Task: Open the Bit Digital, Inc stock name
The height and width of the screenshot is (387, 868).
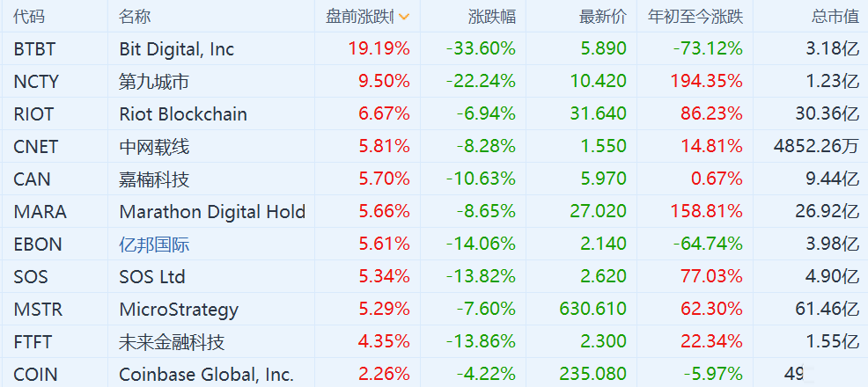Action: (176, 49)
